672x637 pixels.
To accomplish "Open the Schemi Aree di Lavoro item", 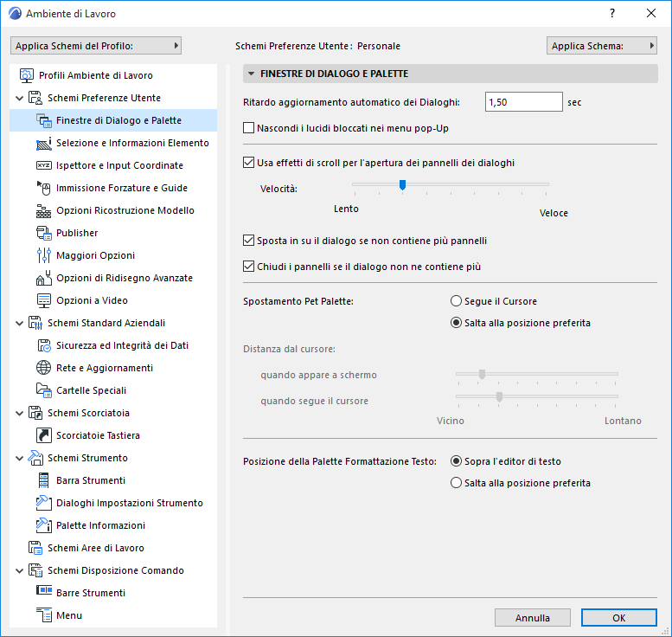I will pos(96,548).
